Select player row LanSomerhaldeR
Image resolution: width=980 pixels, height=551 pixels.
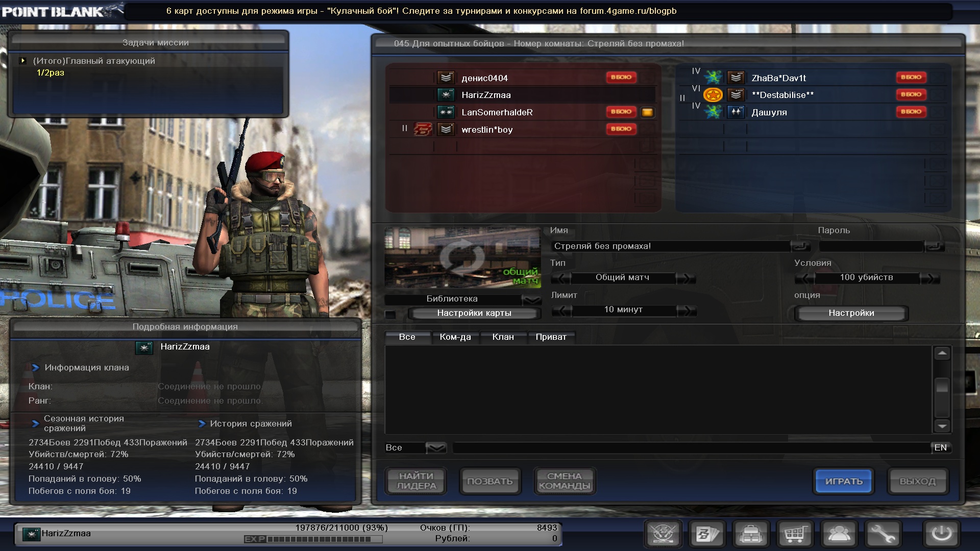[x=523, y=112]
